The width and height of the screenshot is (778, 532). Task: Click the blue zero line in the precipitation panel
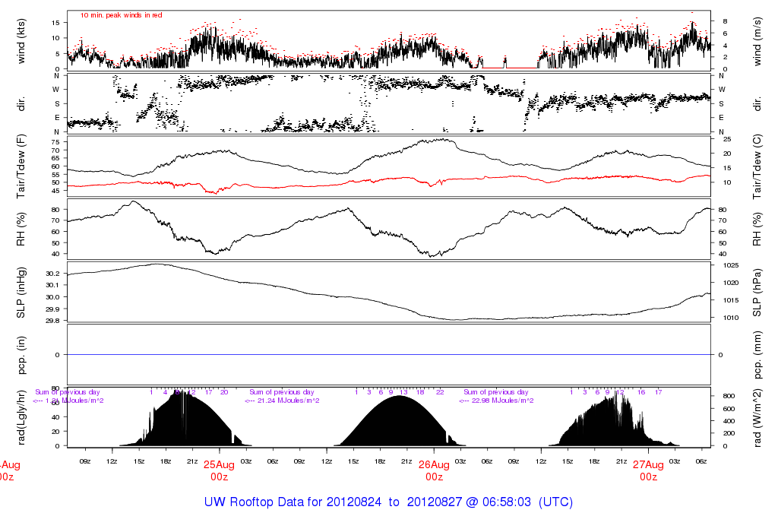[389, 355]
